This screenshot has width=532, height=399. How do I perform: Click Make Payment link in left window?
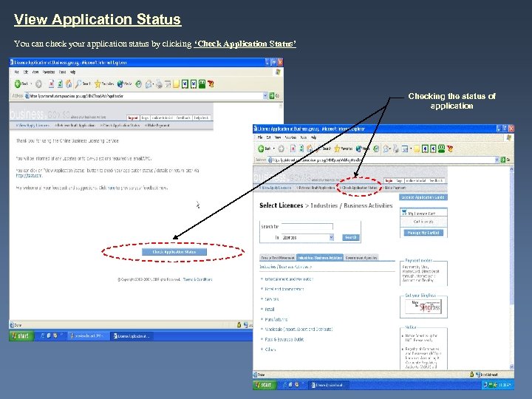tap(157, 126)
